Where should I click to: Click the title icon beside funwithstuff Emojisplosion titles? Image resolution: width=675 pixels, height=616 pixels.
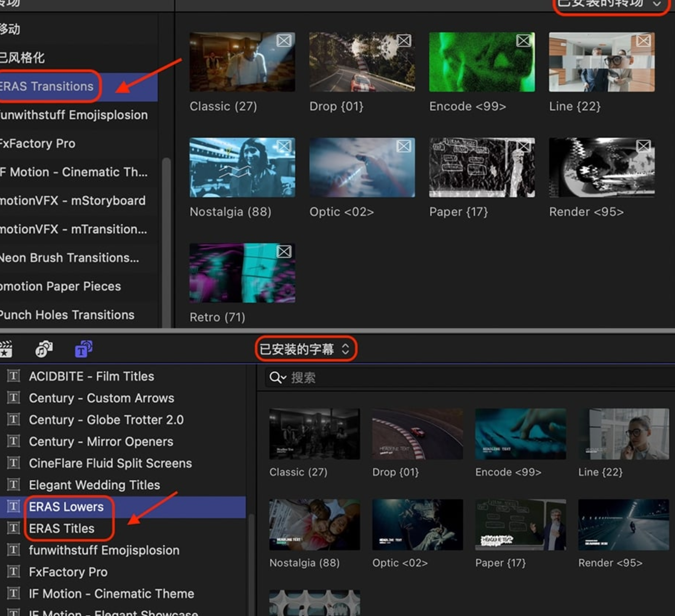click(13, 550)
